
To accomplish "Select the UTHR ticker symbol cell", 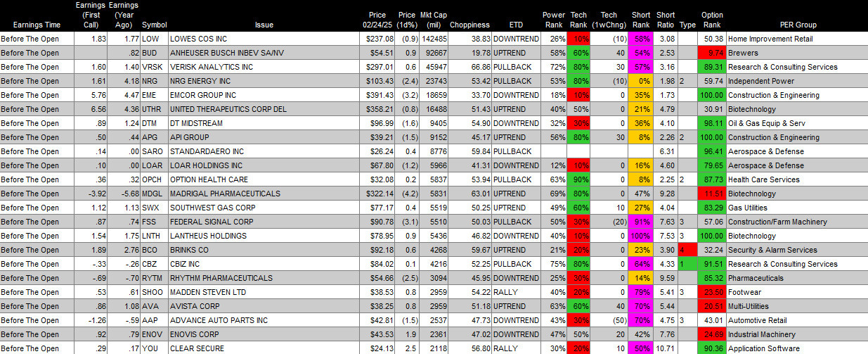I will tap(154, 109).
